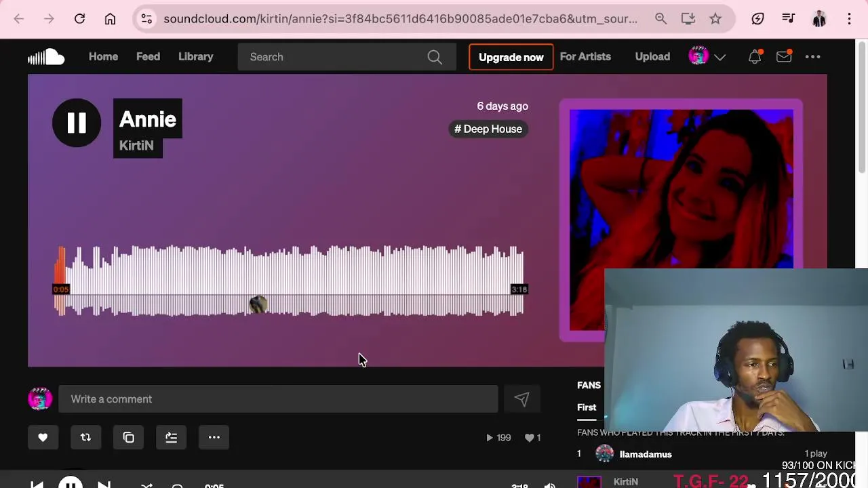This screenshot has width=868, height=488.
Task: Go to the Home tab
Action: coord(103,57)
